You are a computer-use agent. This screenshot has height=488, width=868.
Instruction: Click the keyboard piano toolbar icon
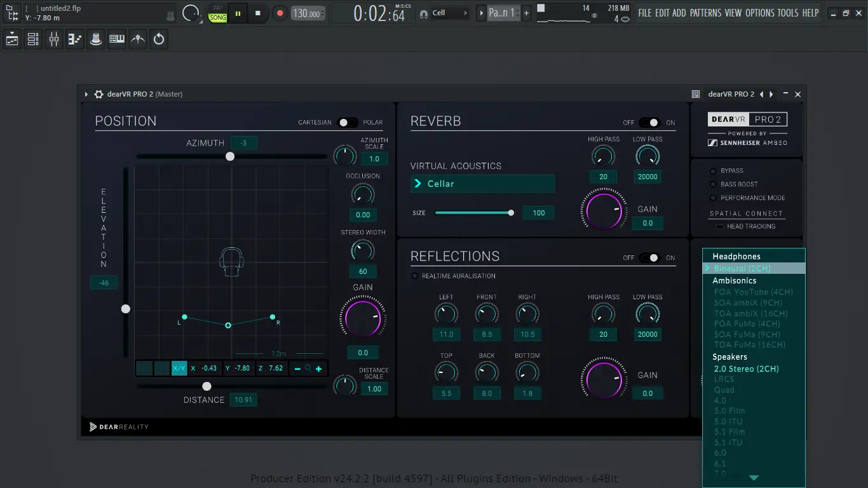click(117, 39)
